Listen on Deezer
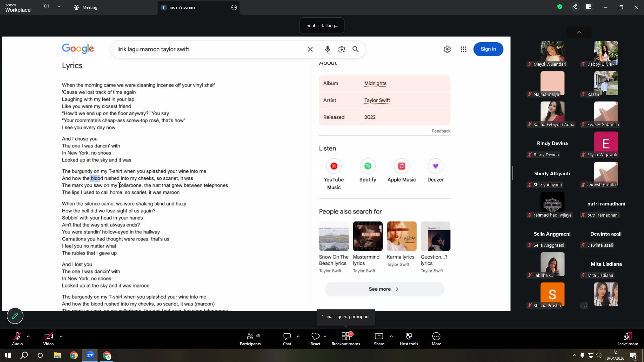 tap(435, 171)
